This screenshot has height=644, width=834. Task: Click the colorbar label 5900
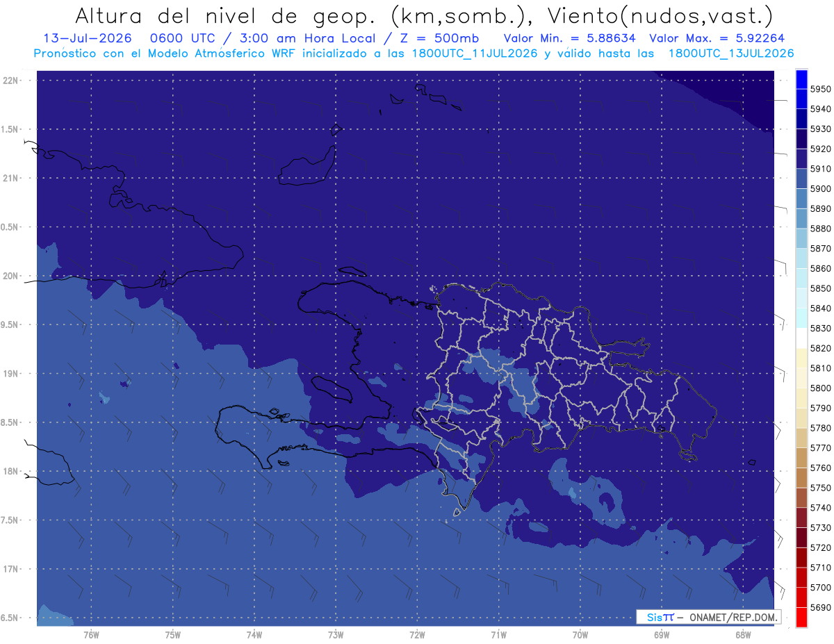click(x=820, y=188)
